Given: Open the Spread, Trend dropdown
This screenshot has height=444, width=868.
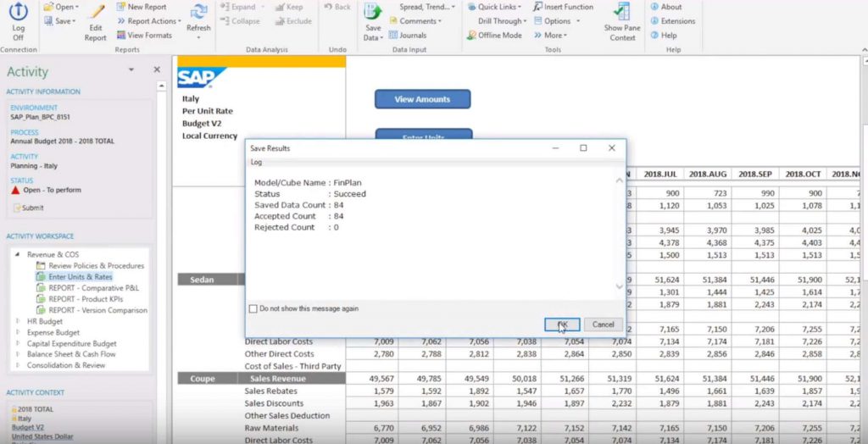Looking at the screenshot, I should tap(427, 7).
